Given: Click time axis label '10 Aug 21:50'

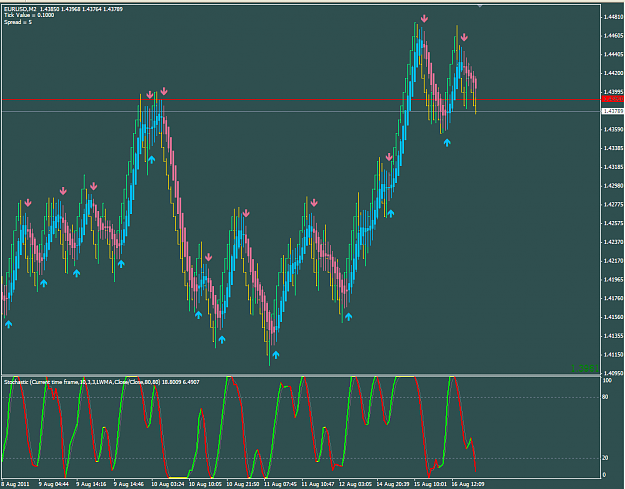Looking at the screenshot, I should pos(243,484).
